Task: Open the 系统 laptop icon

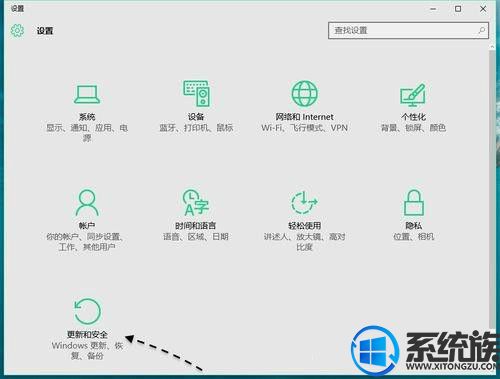Action: point(87,94)
